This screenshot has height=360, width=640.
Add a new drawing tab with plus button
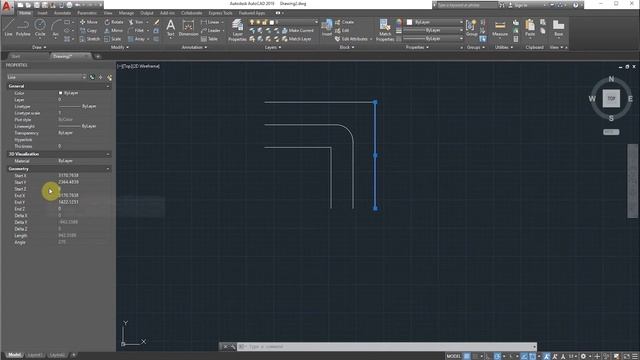98,56
